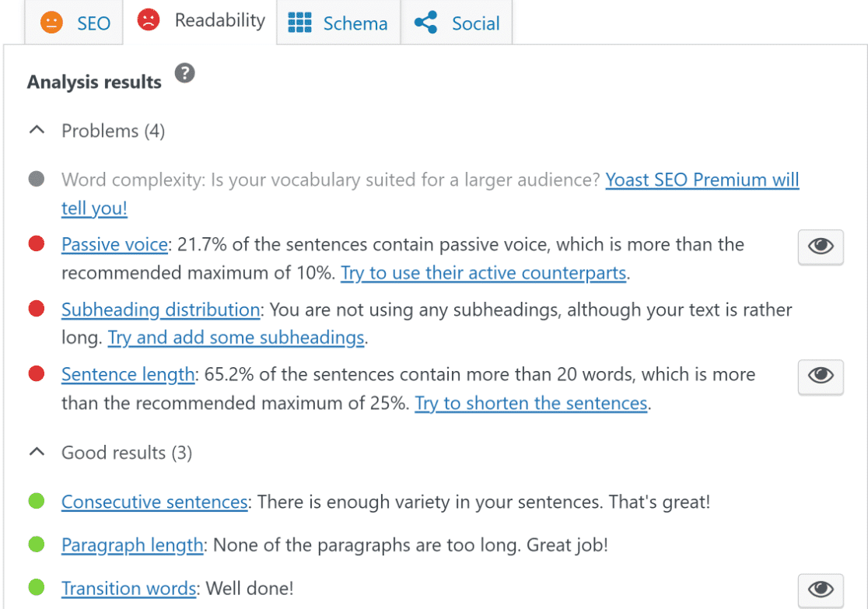Image resolution: width=868 pixels, height=609 pixels.
Task: Click the green bullet beside Consecutive sentences
Action: [37, 501]
